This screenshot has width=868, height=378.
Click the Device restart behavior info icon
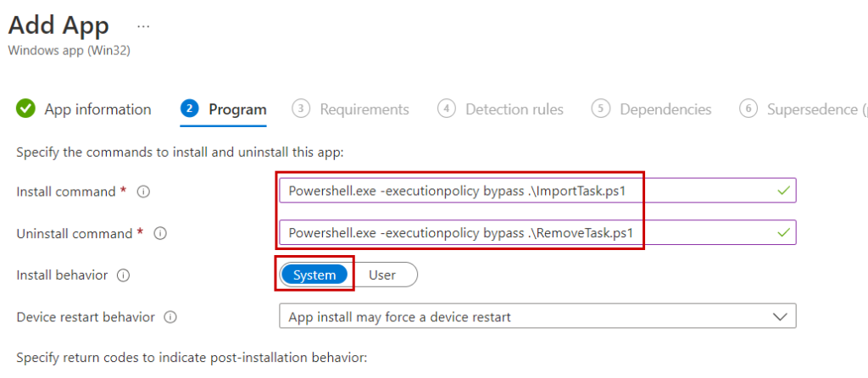coord(170,317)
